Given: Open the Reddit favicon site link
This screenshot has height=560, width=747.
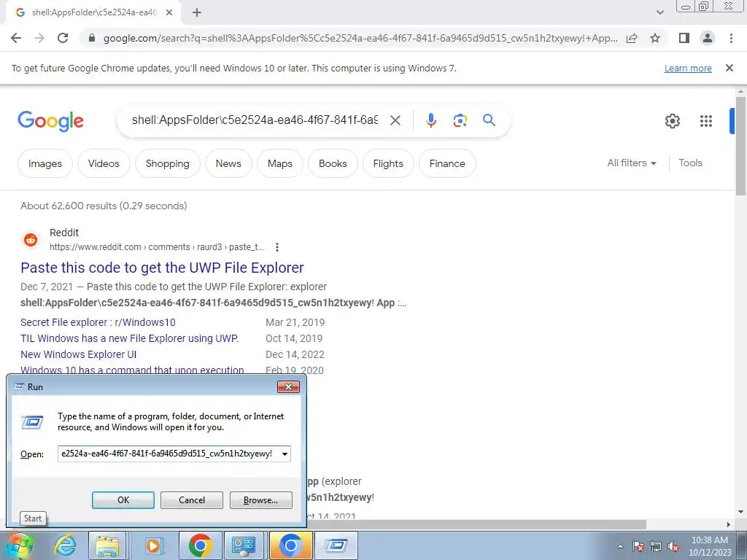Looking at the screenshot, I should [x=31, y=239].
